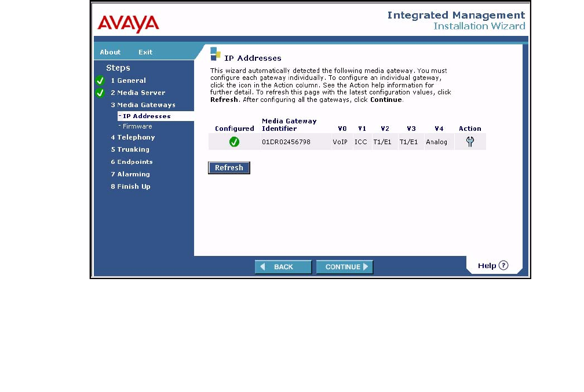The width and height of the screenshot is (584, 392).
Task: Jump to step 4 Telephony
Action: pyautogui.click(x=133, y=137)
